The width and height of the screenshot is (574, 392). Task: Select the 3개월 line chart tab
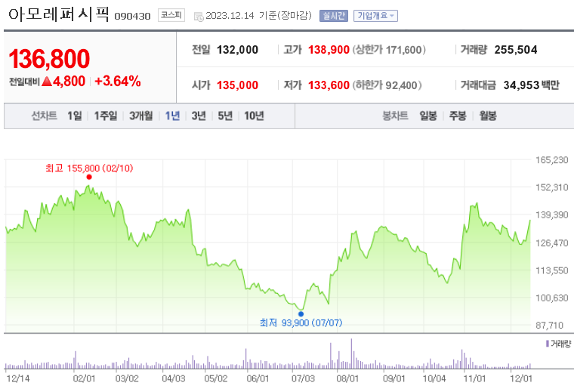tap(141, 116)
